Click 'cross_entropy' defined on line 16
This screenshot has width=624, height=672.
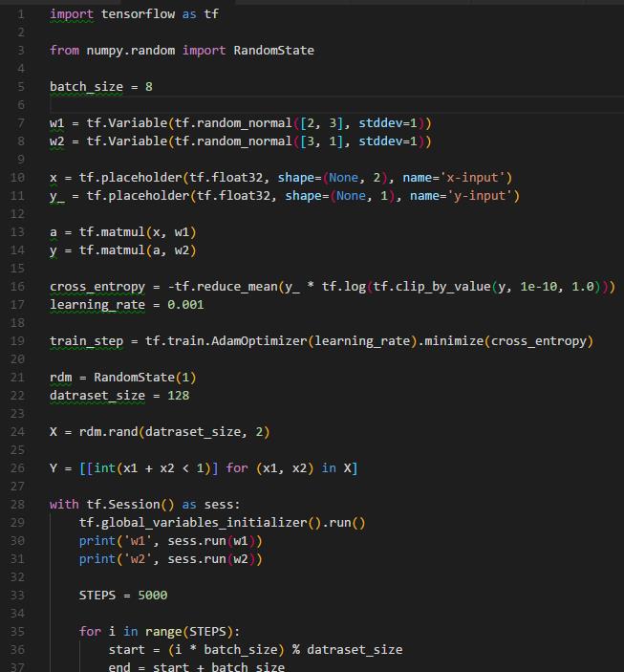97,287
